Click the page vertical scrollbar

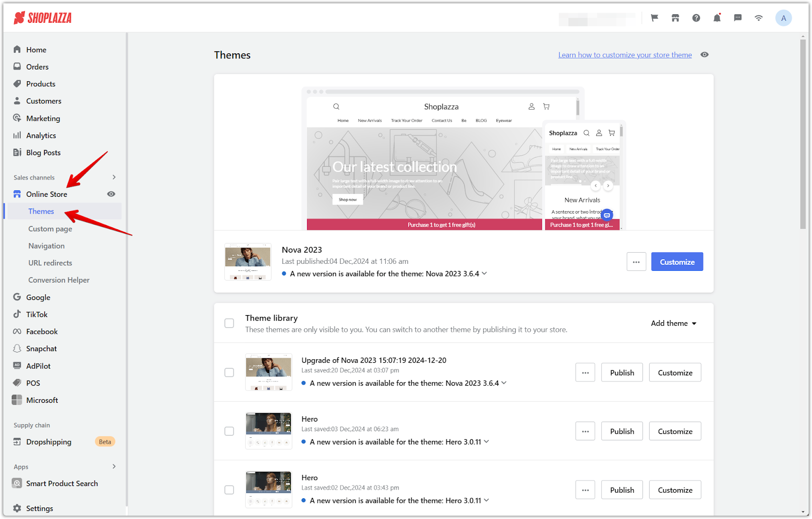803,134
